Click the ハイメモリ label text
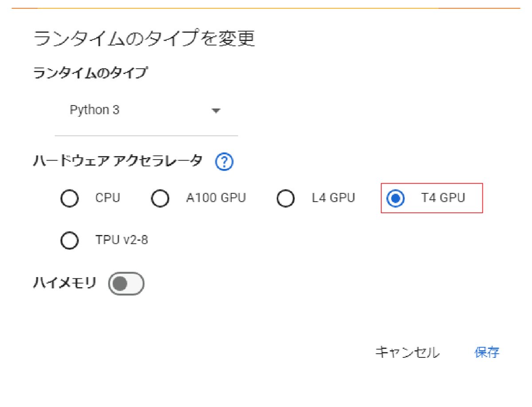This screenshot has height=407, width=532. (x=65, y=283)
